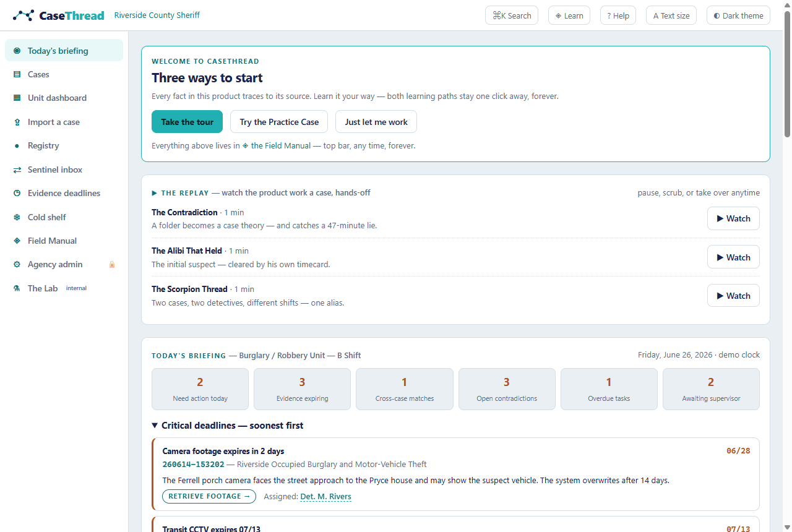Viewport: 792px width, 532px height.
Task: Click the Evidence deadlines clock icon
Action: pos(17,193)
